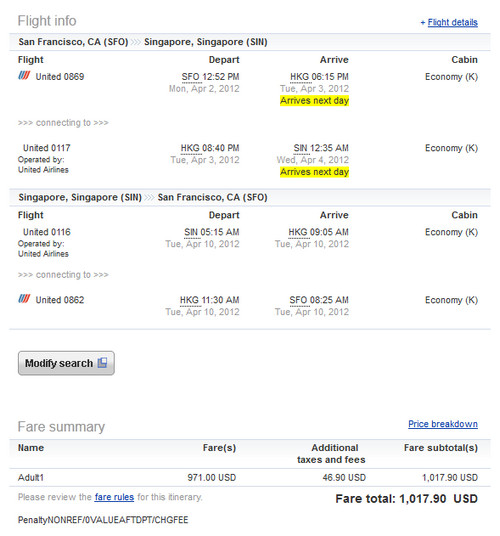Click the United logo beside flight 0862
The image size is (500, 536).
(24, 299)
